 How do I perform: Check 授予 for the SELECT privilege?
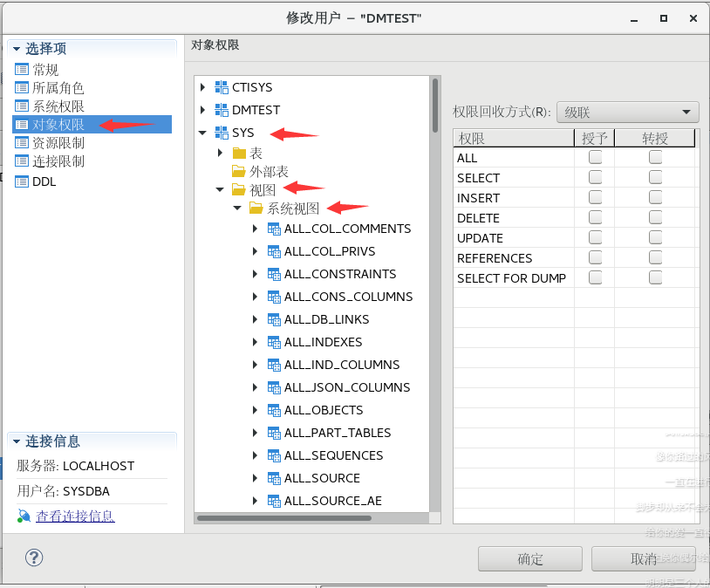click(595, 177)
